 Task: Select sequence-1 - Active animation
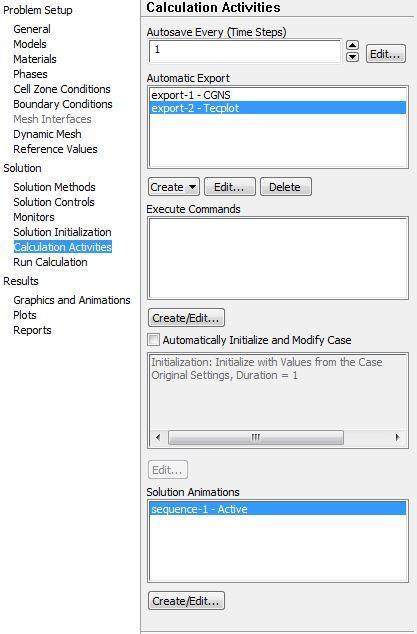[x=277, y=509]
